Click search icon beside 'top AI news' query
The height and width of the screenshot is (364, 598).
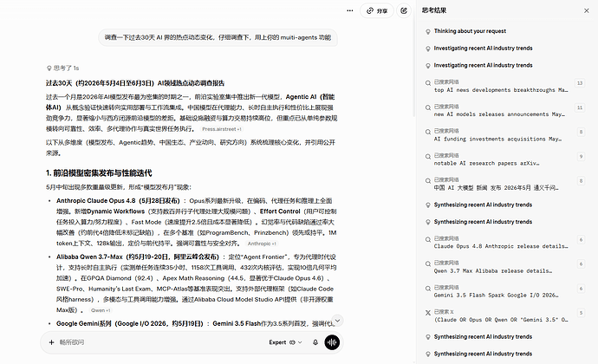pyautogui.click(x=428, y=83)
